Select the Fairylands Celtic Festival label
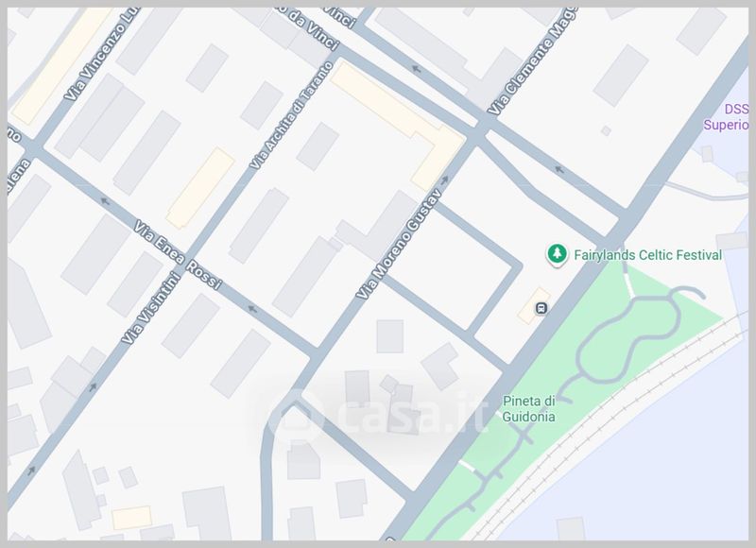This screenshot has width=756, height=548. [x=648, y=255]
